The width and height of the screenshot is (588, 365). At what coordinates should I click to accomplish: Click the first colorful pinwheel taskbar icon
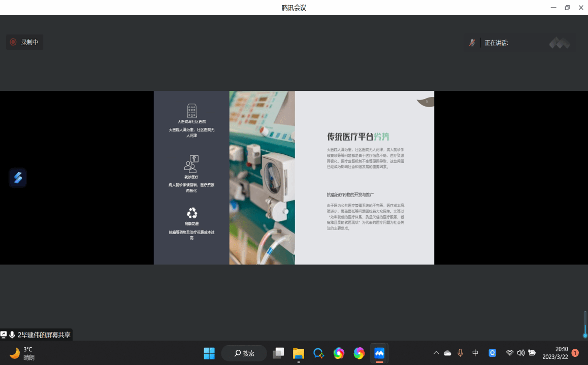339,353
